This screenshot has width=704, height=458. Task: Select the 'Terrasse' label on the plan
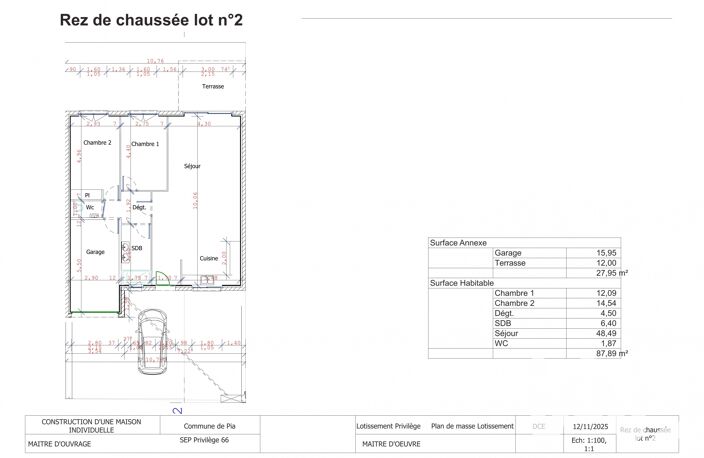tap(213, 86)
